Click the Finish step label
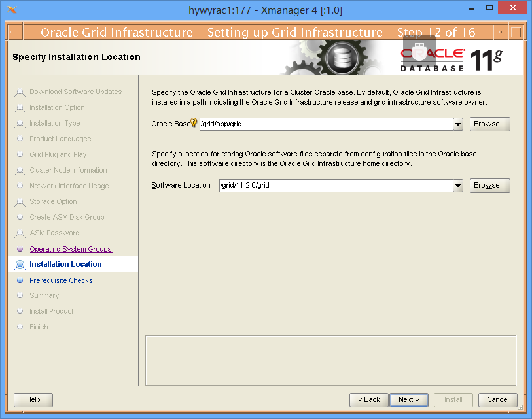The height and width of the screenshot is (419, 532). coord(39,327)
